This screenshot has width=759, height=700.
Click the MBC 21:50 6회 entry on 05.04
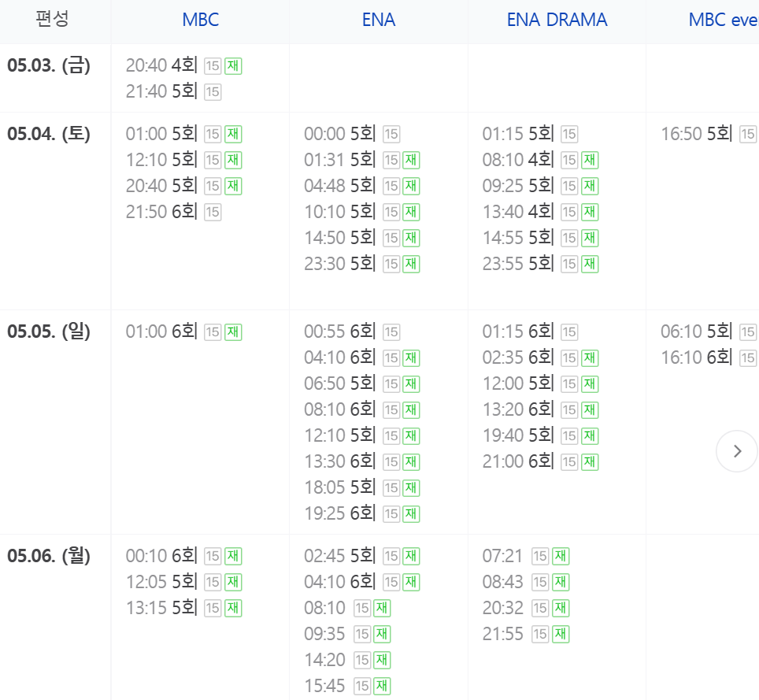[x=173, y=212]
